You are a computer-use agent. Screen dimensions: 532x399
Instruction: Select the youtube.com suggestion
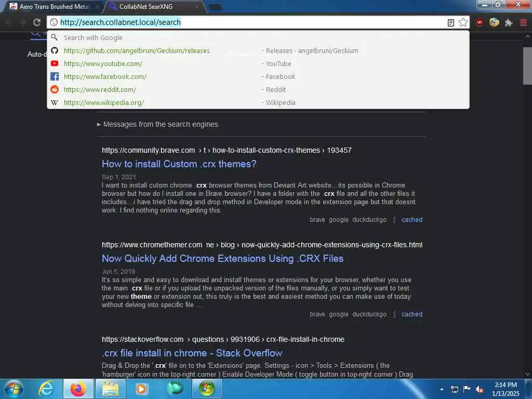258,63
